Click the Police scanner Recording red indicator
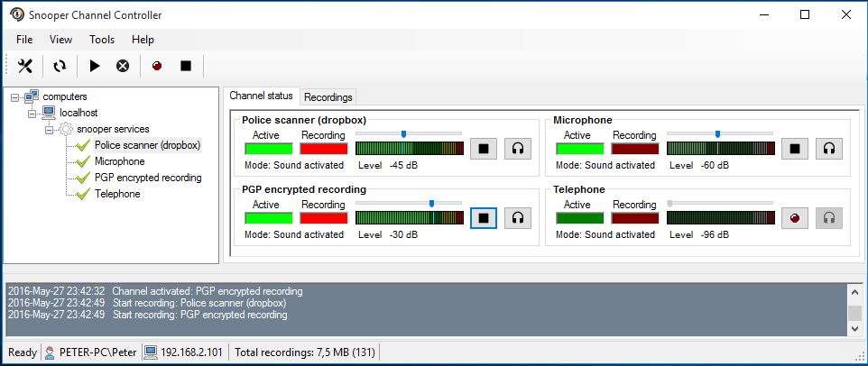This screenshot has width=868, height=366. coord(324,149)
